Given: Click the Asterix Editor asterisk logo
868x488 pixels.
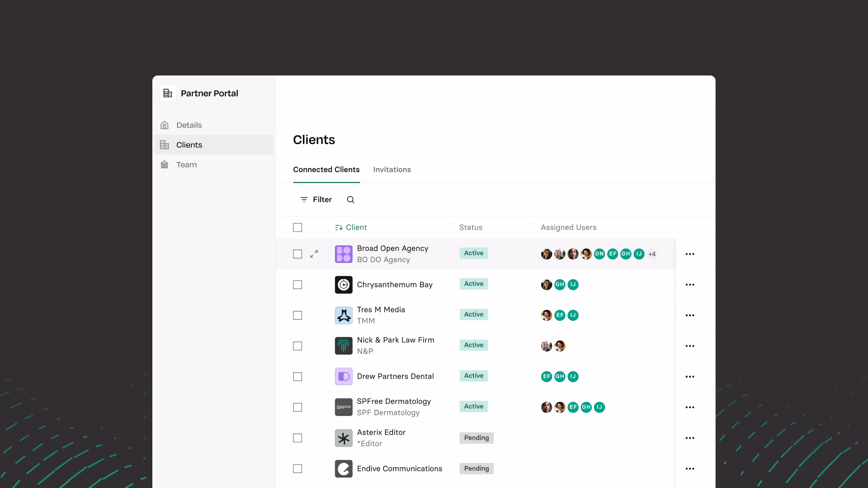Looking at the screenshot, I should (343, 438).
